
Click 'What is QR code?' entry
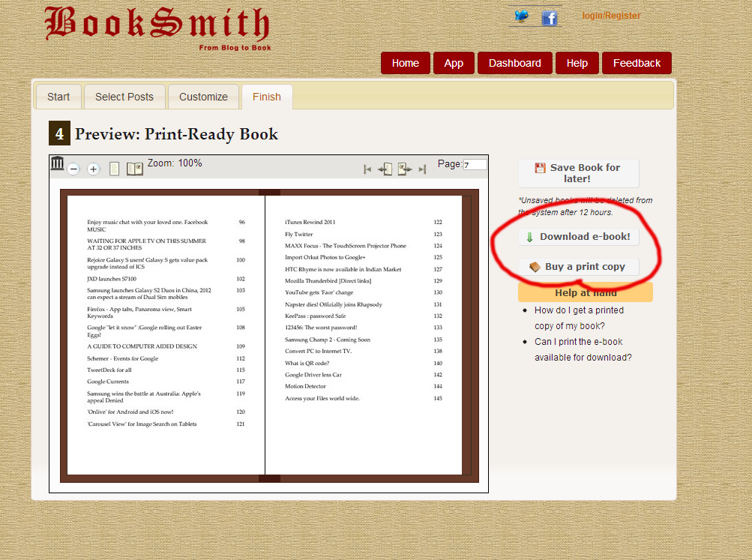click(307, 364)
